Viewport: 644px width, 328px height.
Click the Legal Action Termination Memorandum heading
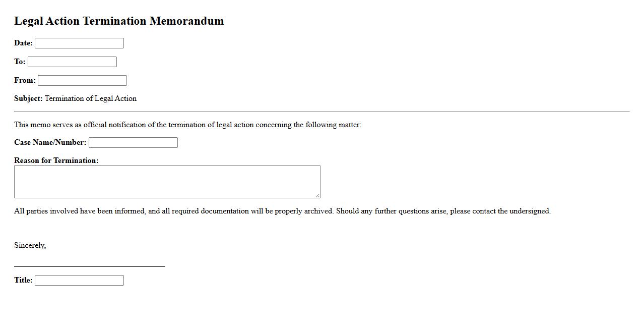(x=119, y=21)
